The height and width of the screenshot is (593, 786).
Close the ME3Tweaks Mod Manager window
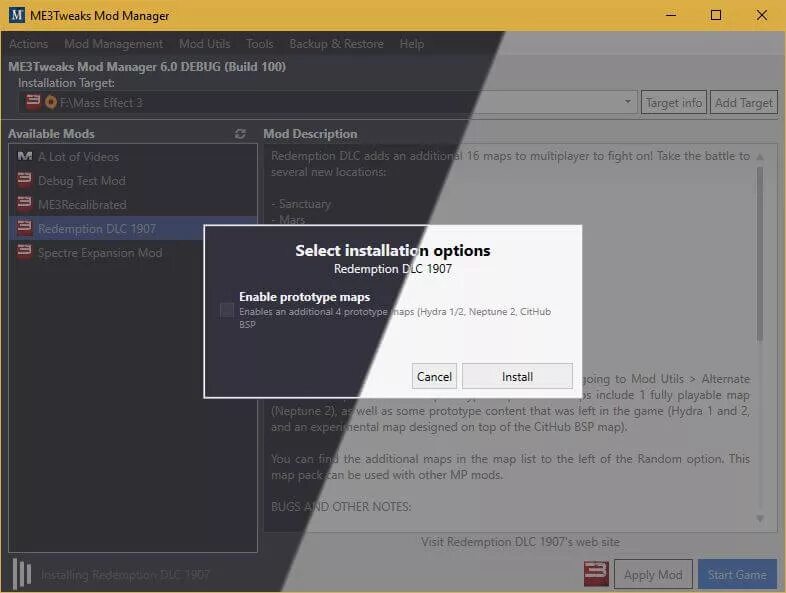(761, 15)
